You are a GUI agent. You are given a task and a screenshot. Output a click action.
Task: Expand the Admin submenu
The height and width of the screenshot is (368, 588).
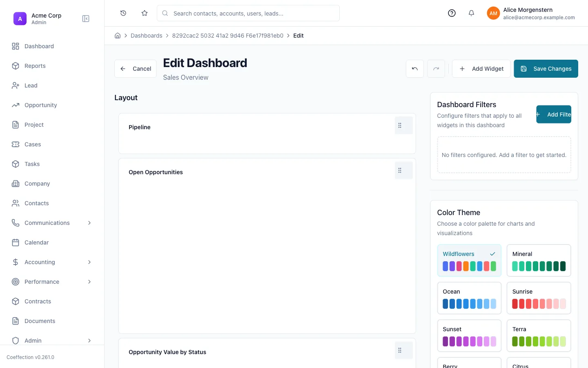(x=89, y=341)
